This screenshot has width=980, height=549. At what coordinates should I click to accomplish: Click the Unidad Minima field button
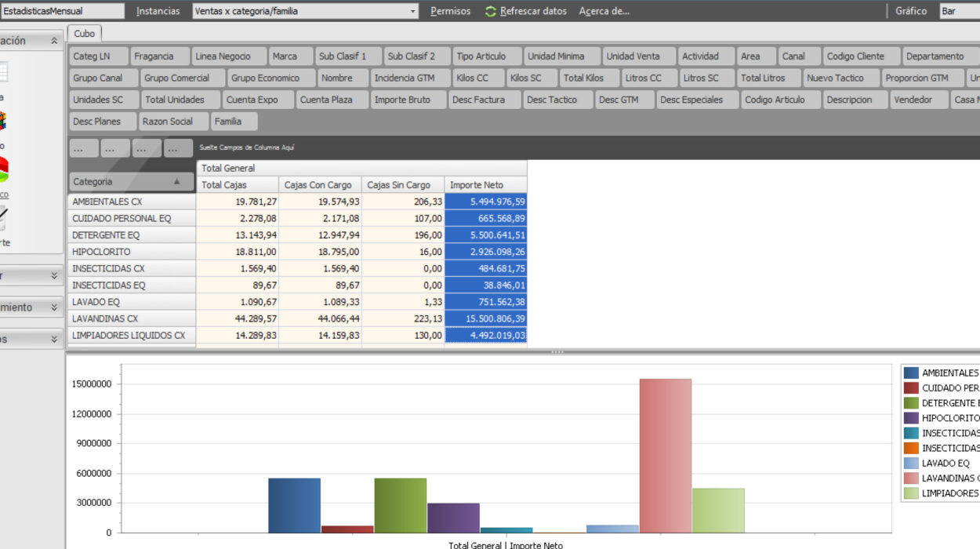561,56
